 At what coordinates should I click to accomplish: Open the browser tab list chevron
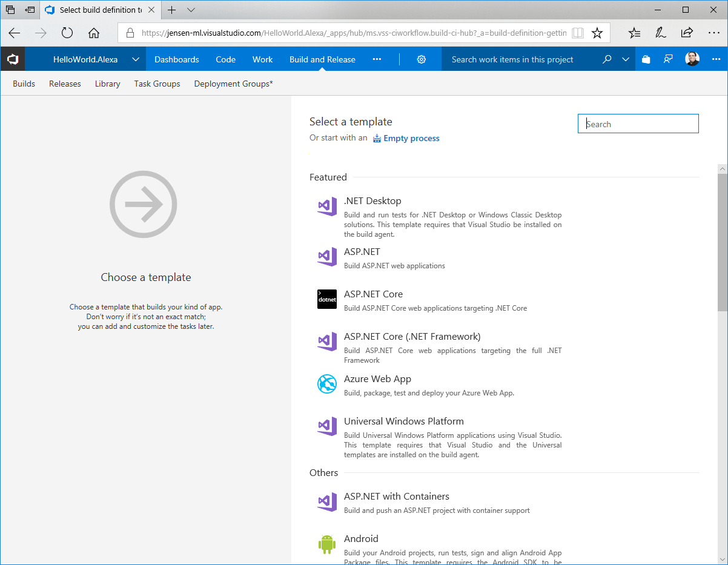191,10
